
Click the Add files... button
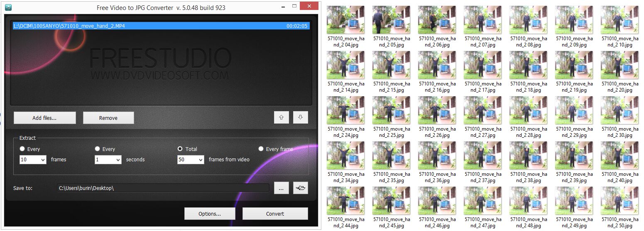point(45,118)
